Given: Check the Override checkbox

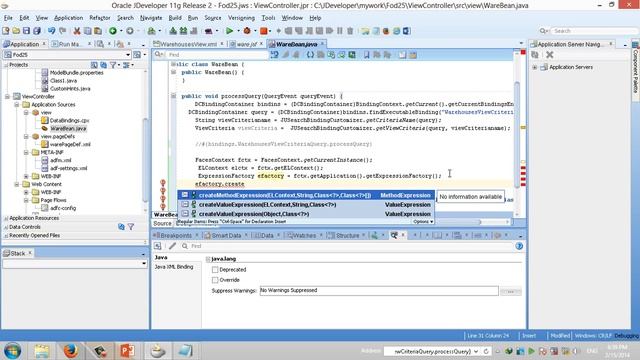Looking at the screenshot, I should click(x=215, y=280).
